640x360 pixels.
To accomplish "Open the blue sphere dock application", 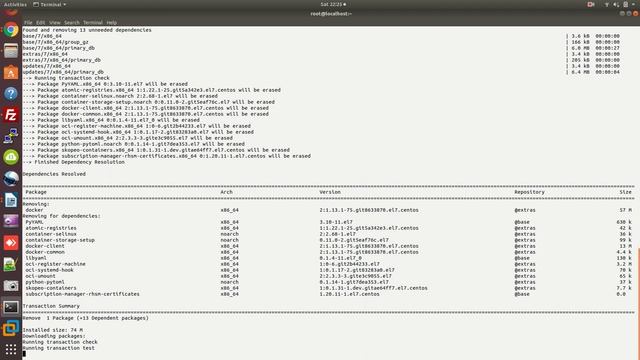I will [x=11, y=178].
